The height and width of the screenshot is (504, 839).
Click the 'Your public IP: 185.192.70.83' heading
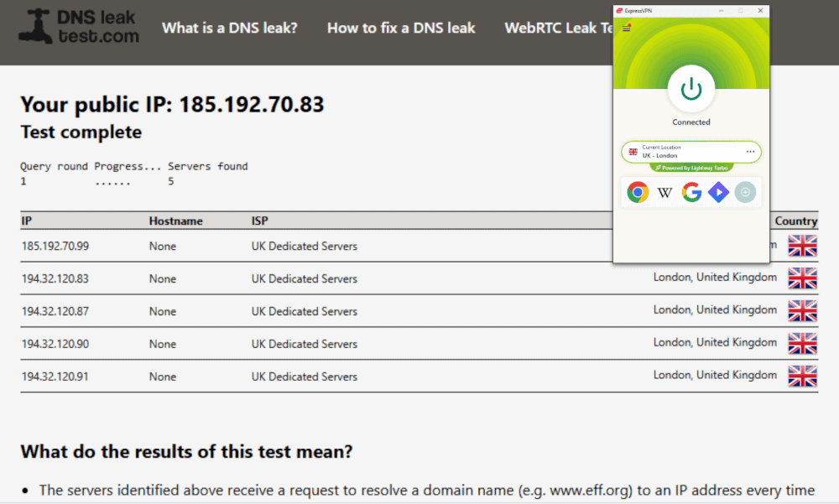click(172, 104)
